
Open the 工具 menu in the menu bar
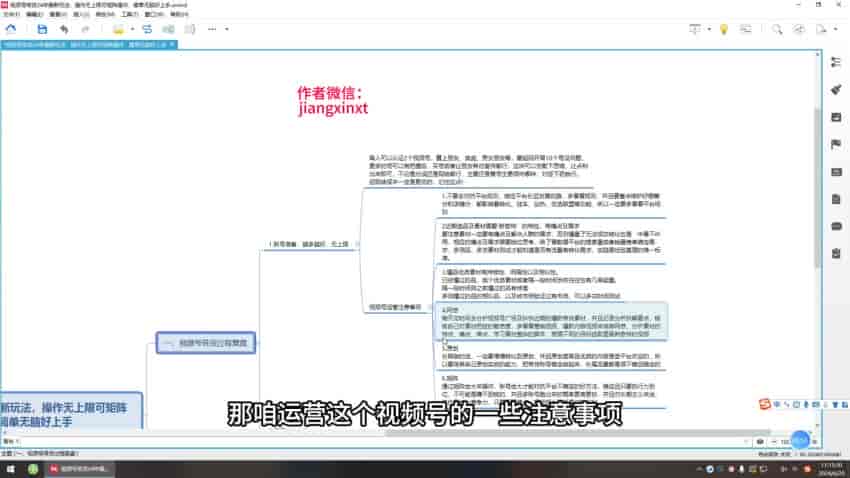[x=130, y=14]
